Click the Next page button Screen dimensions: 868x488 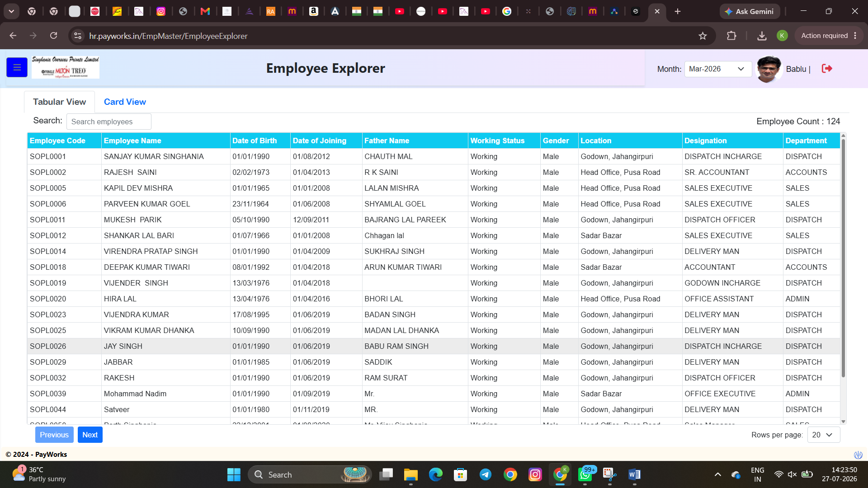coord(90,435)
